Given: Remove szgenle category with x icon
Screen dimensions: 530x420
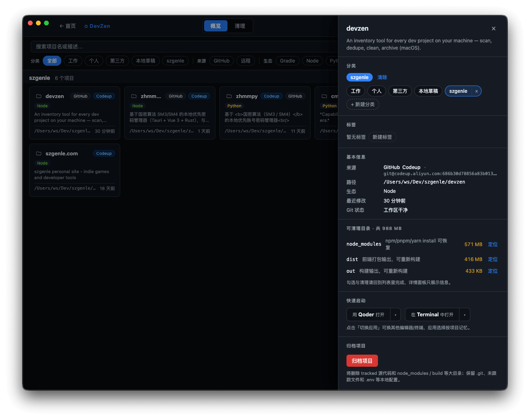Looking at the screenshot, I should click(476, 92).
